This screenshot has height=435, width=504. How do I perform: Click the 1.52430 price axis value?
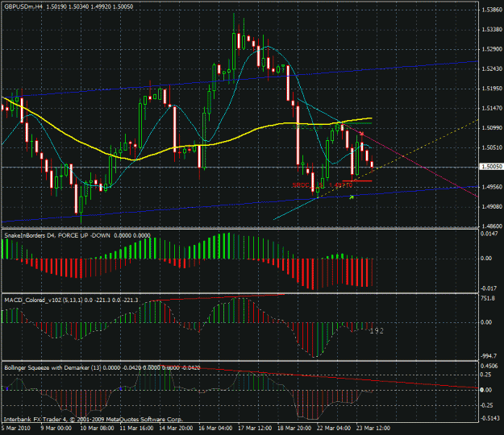(492, 68)
